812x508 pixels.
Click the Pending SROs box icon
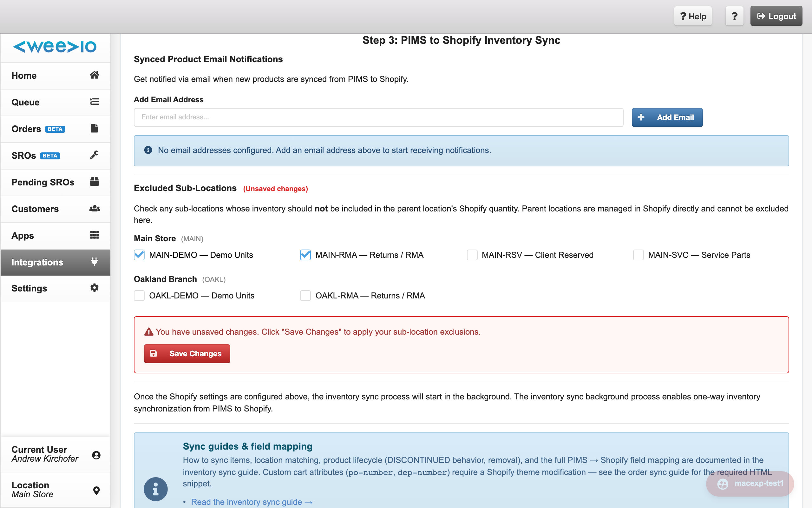point(94,181)
